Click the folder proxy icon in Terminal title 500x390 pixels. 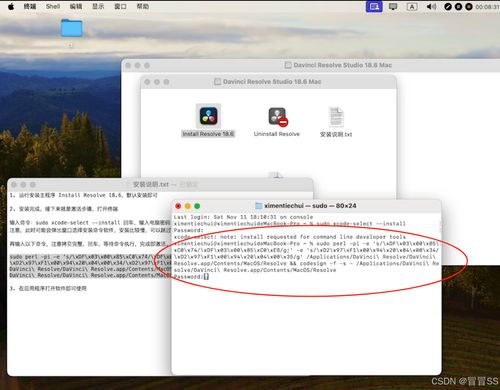coord(259,206)
